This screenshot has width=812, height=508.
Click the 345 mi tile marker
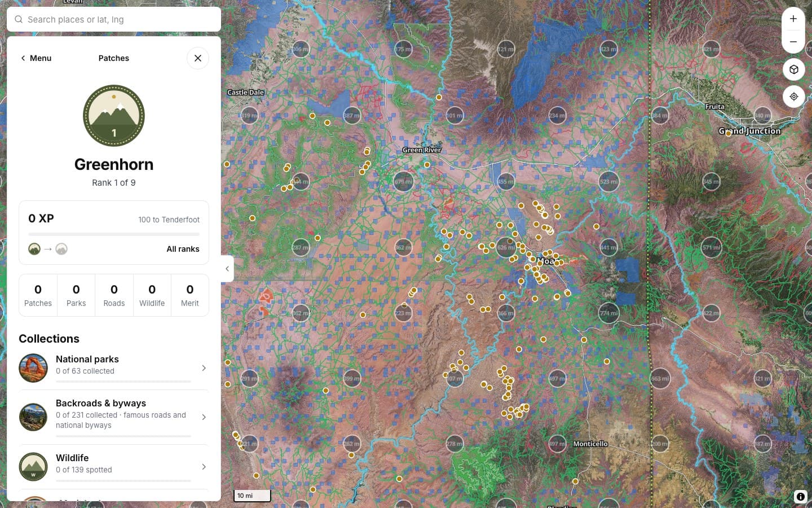[711, 182]
